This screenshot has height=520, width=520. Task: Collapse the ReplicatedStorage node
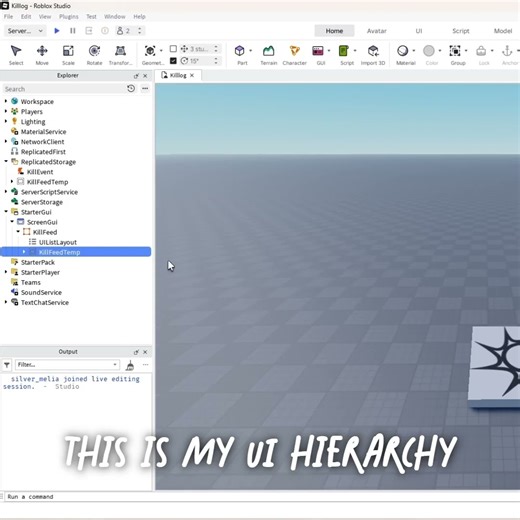tap(6, 161)
